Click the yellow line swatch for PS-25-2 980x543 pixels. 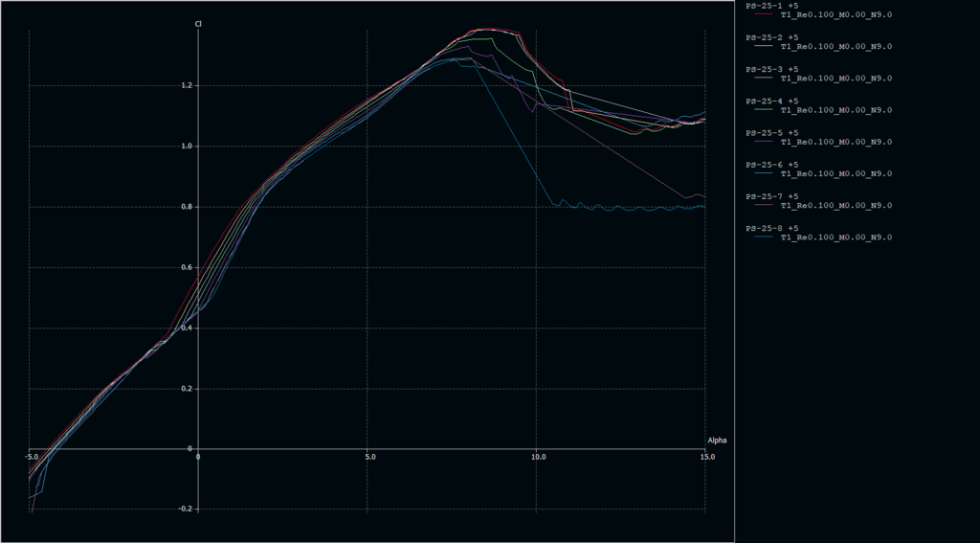coord(764,46)
